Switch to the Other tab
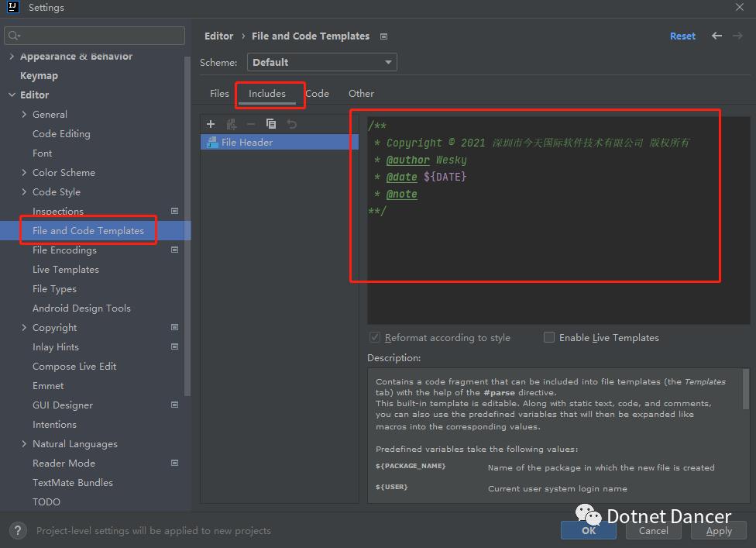 tap(361, 94)
